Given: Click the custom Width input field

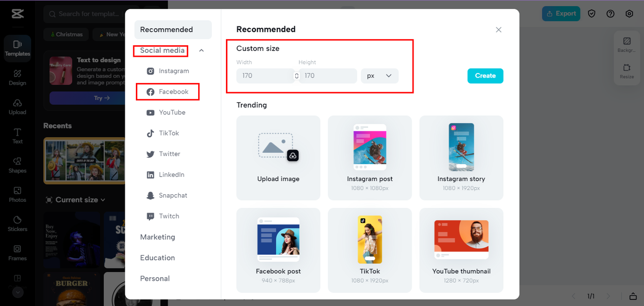Looking at the screenshot, I should [265, 76].
